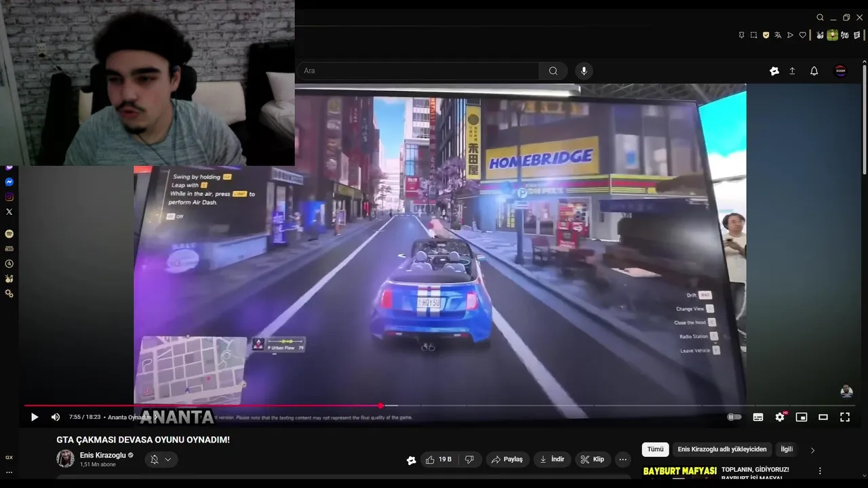Open Messenger in the sidebar
Screen dimensions: 868x488
9,182
